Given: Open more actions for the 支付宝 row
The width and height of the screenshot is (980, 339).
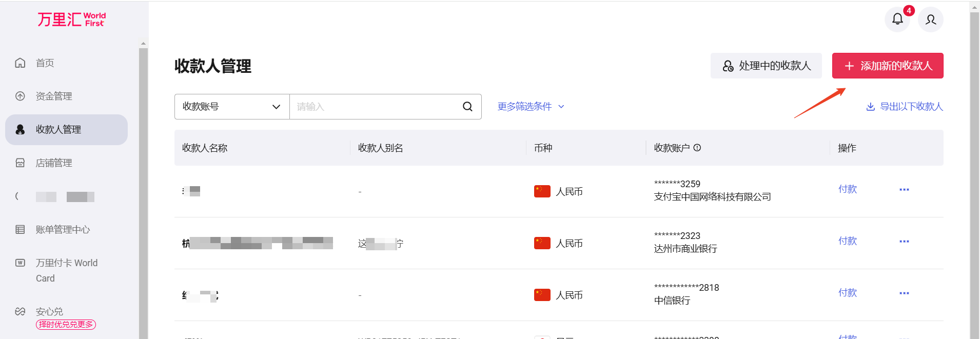Looking at the screenshot, I should [904, 190].
